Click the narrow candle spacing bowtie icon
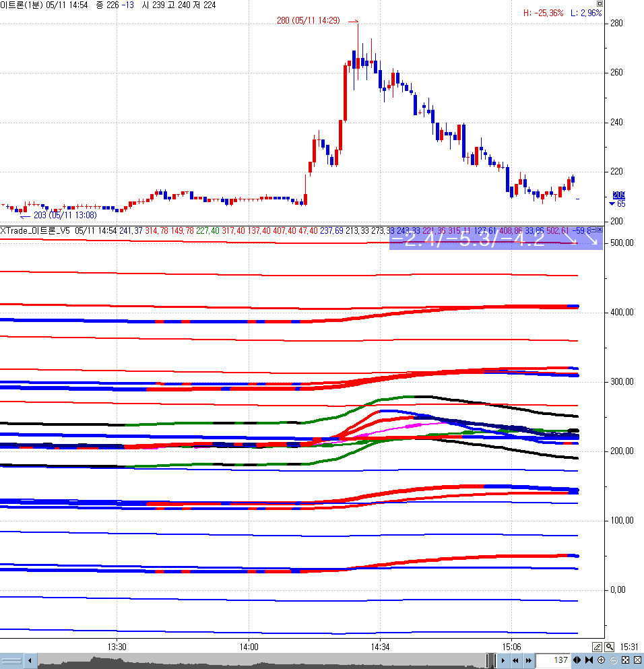The height and width of the screenshot is (669, 644). pos(589,660)
